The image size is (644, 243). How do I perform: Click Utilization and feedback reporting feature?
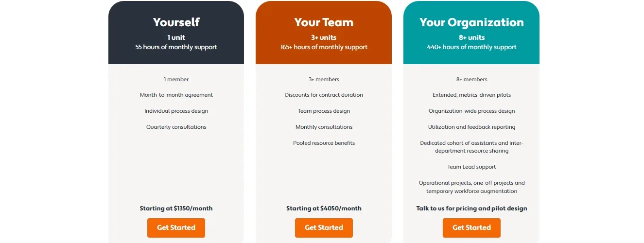tap(471, 127)
